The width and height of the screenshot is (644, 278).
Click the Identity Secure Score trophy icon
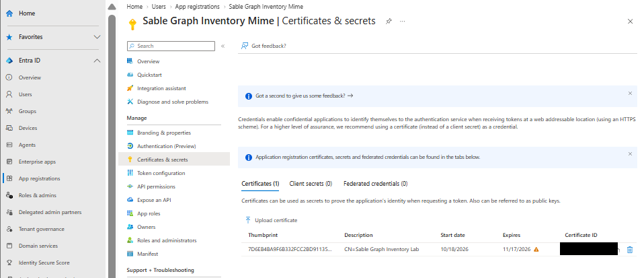point(9,263)
